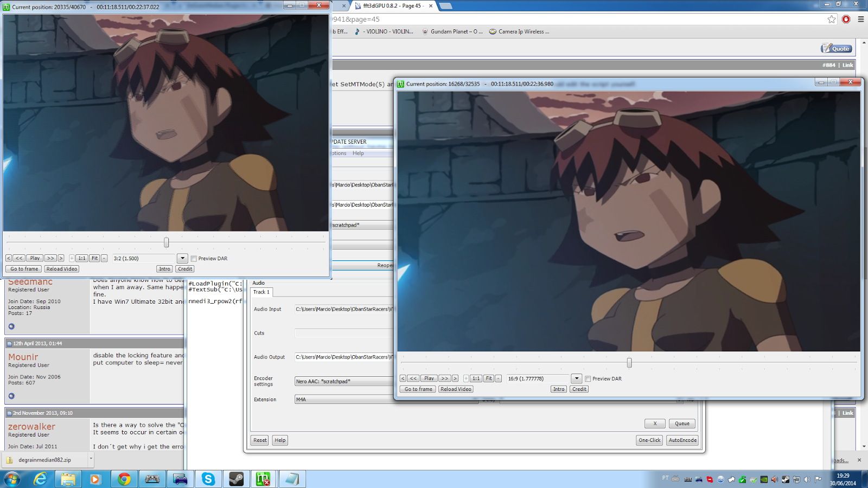Click the Link for post #884
This screenshot has height=488, width=868.
coord(847,65)
